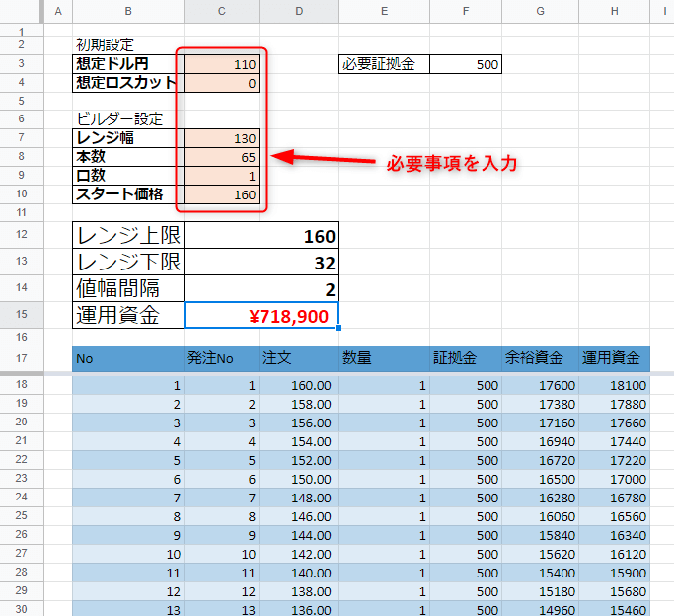Select the 運用資金 total ¥718,900 cell
Image resolution: width=674 pixels, height=616 pixels.
click(262, 315)
